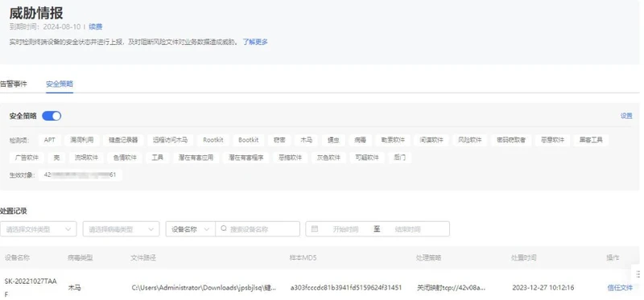Click the 结束时间 end date field
This screenshot has height=300, width=644.
[x=407, y=229]
